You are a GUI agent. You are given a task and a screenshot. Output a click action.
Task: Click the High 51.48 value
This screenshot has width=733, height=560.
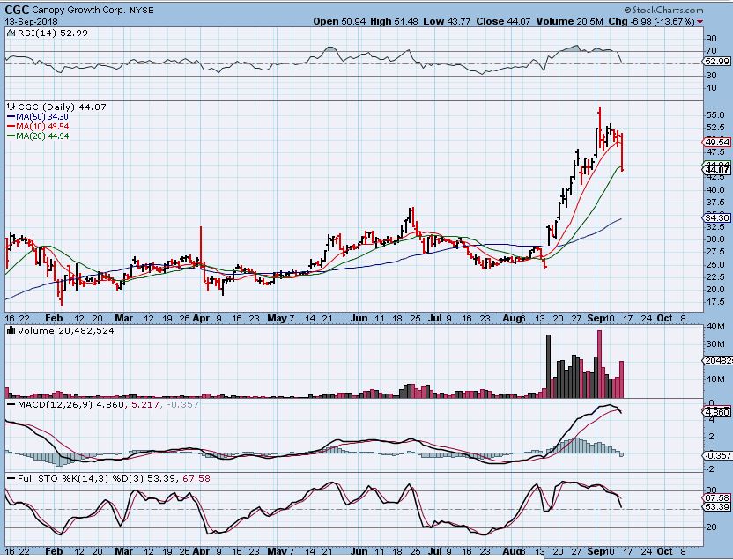[x=394, y=21]
